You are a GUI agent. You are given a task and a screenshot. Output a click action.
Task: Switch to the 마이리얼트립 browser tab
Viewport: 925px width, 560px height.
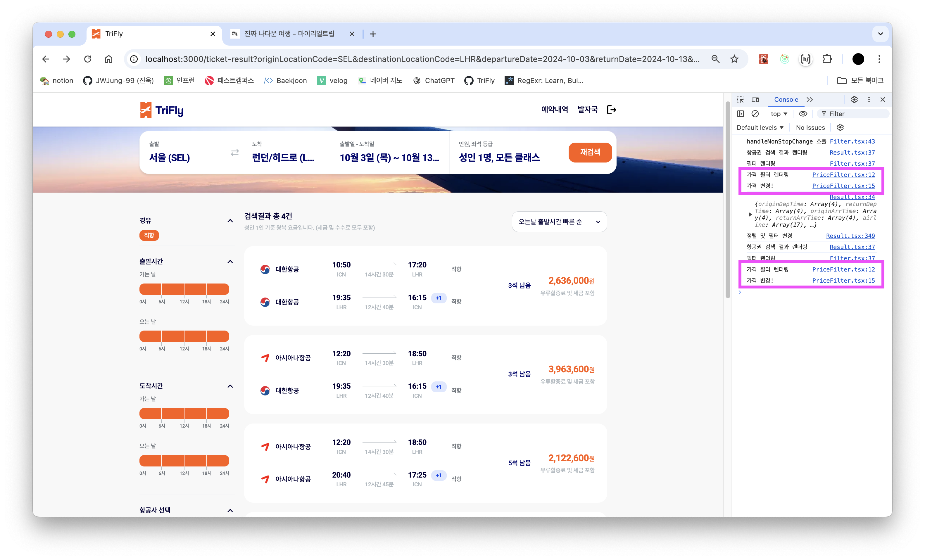click(x=289, y=34)
